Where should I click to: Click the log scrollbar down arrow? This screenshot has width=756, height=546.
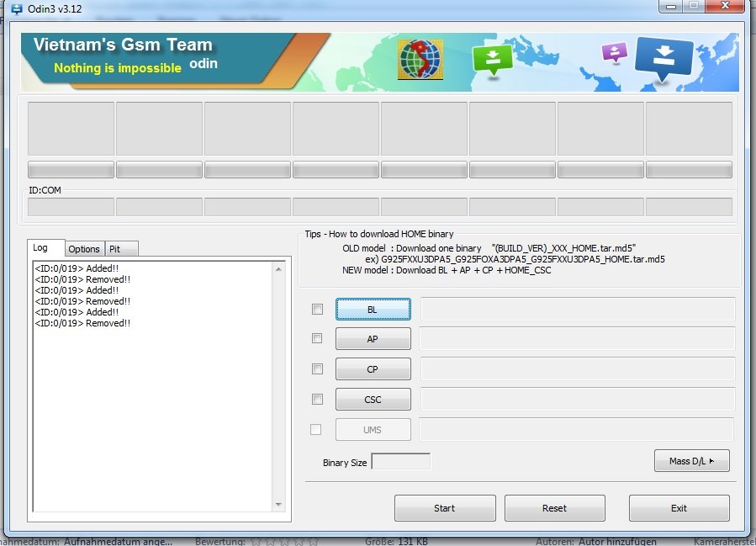[278, 505]
